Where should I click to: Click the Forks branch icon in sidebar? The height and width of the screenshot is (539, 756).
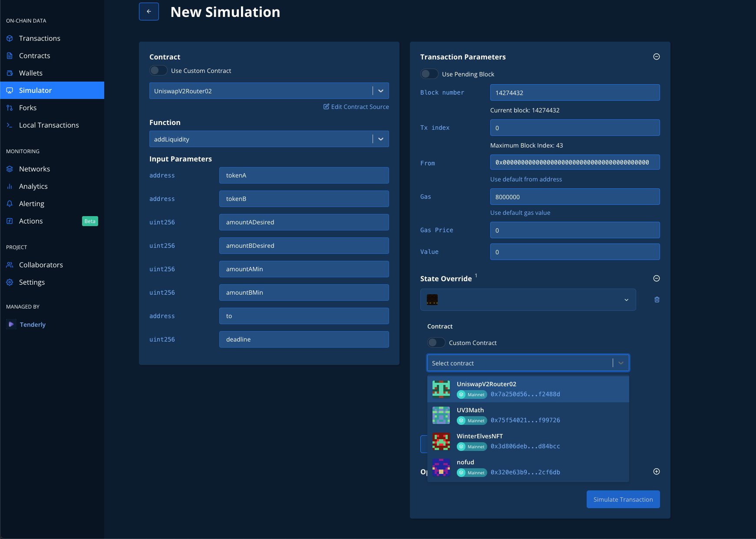10,108
